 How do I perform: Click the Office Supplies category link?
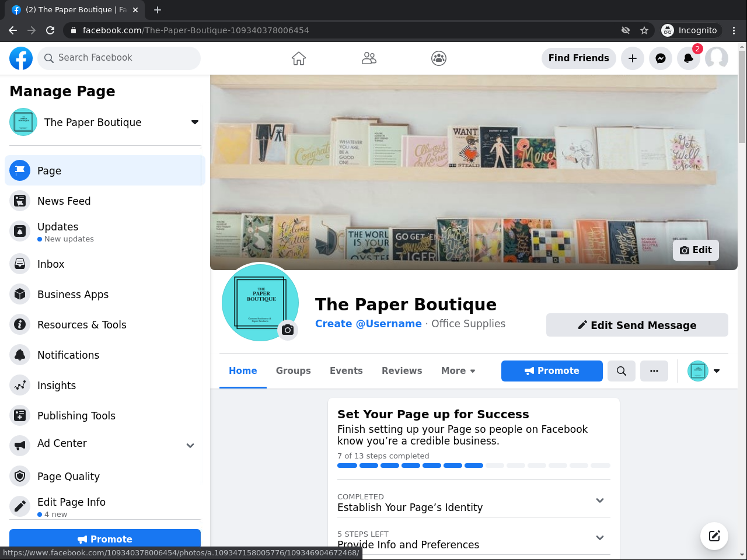click(469, 324)
